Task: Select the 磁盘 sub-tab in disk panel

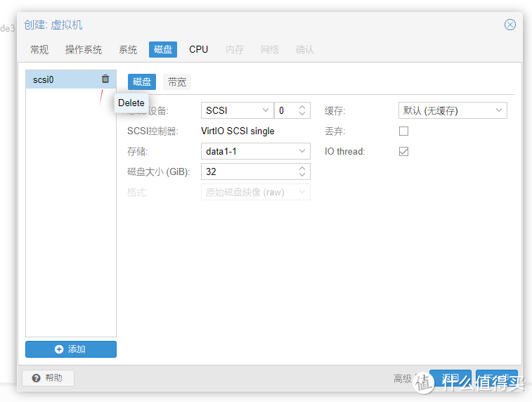Action: click(x=142, y=82)
